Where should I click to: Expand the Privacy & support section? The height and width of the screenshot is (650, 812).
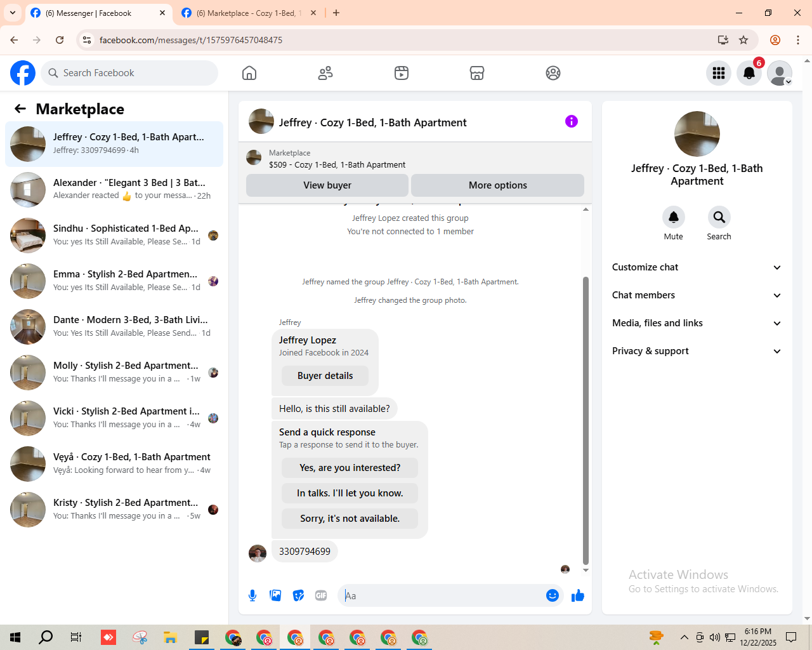(697, 351)
